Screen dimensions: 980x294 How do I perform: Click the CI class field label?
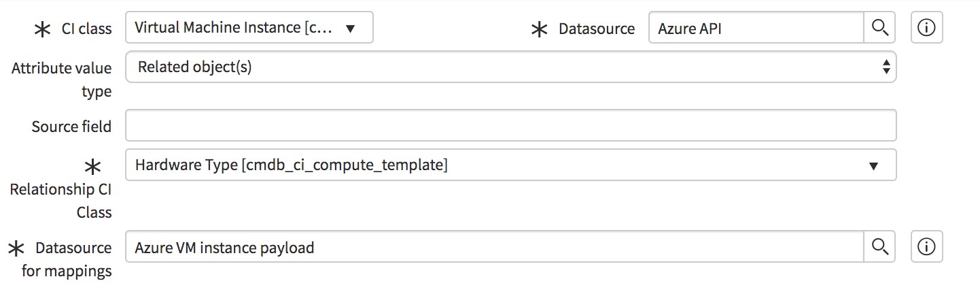[86, 29]
